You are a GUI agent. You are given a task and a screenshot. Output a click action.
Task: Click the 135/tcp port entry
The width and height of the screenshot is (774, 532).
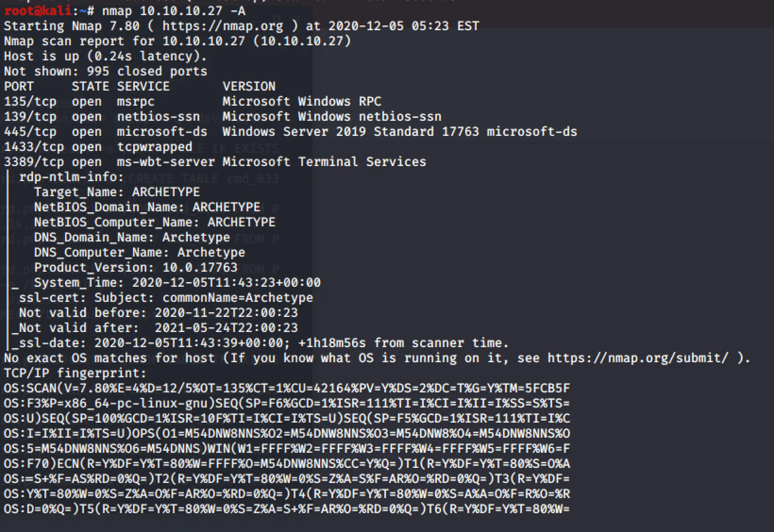pyautogui.click(x=30, y=101)
